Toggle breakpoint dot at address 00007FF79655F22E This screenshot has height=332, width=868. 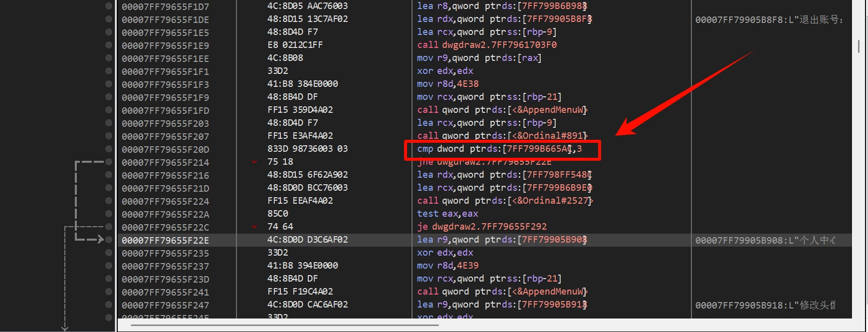click(109, 240)
